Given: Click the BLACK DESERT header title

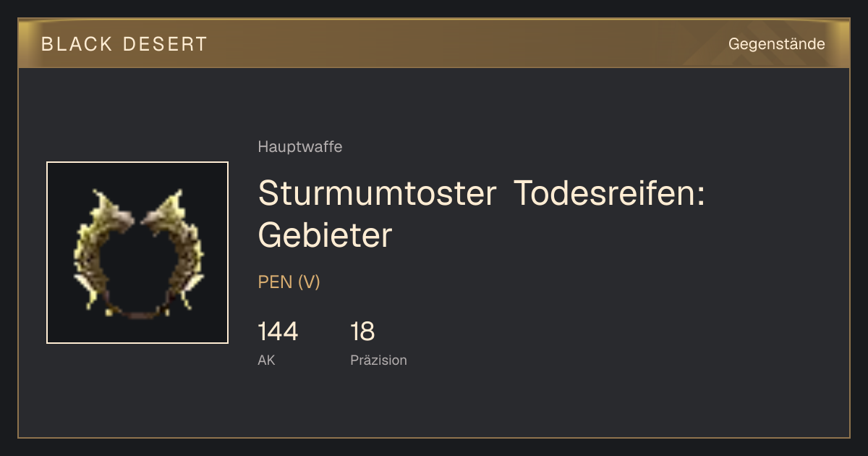Looking at the screenshot, I should point(124,44).
